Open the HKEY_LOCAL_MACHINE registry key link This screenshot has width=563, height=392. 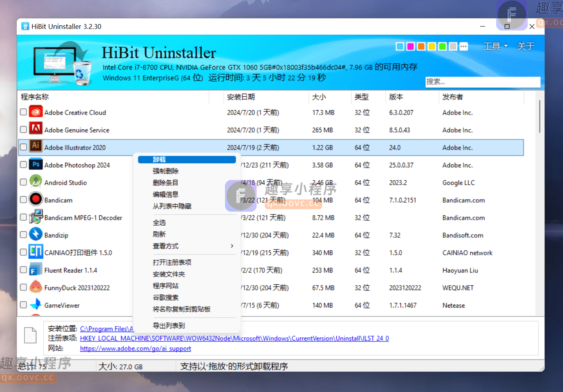(x=234, y=339)
